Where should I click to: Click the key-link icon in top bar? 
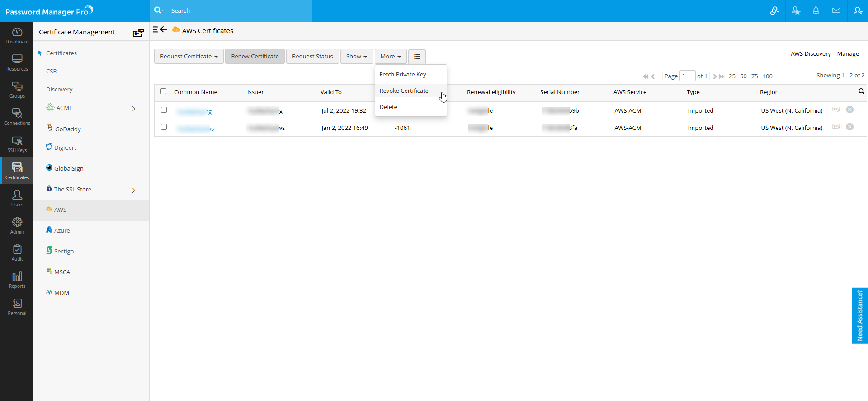click(775, 11)
